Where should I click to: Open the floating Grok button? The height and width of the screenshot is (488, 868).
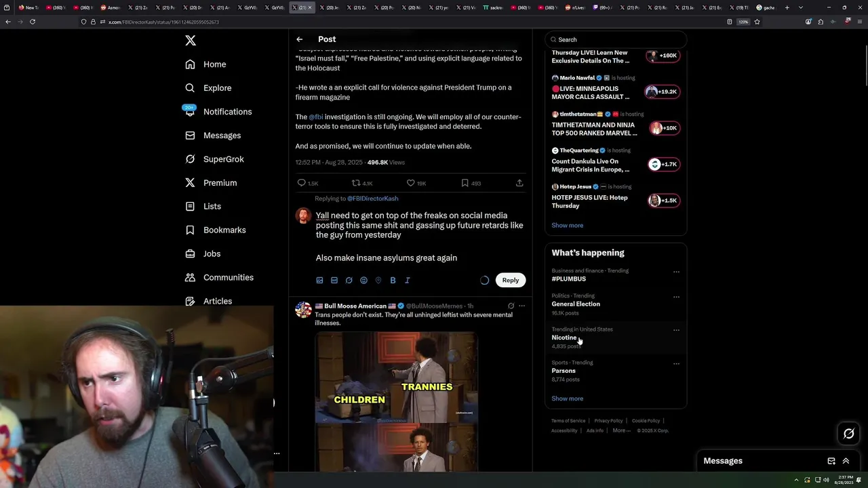click(x=849, y=434)
